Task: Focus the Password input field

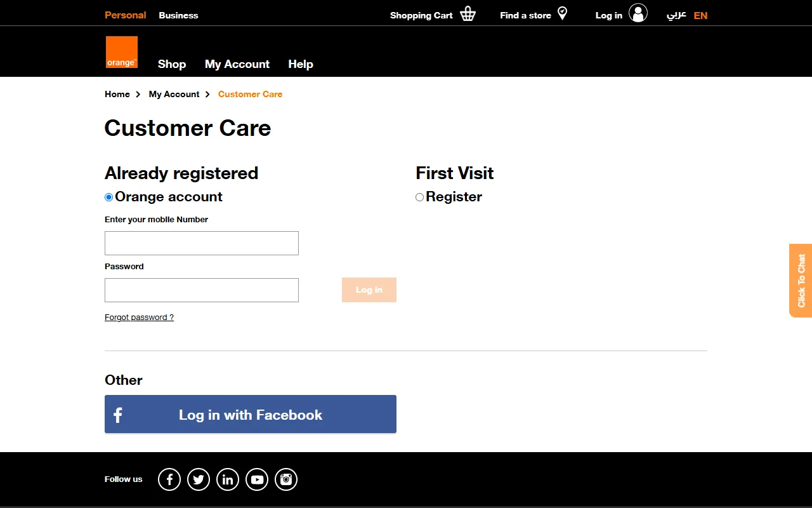Action: [202, 290]
